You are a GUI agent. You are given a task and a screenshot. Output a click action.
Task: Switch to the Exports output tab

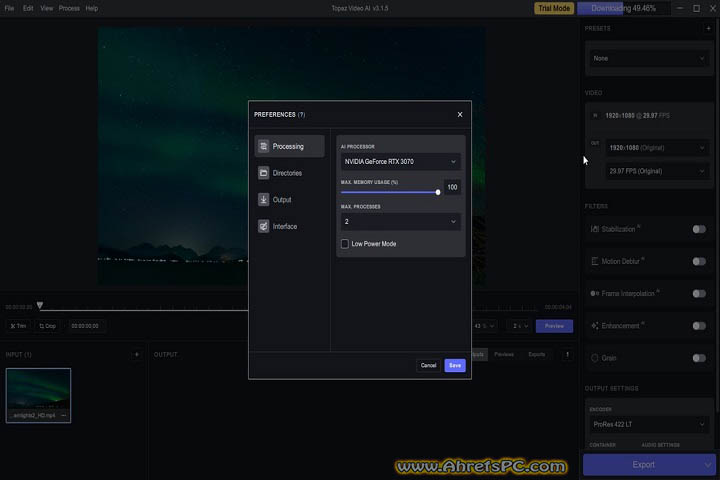(x=536, y=354)
